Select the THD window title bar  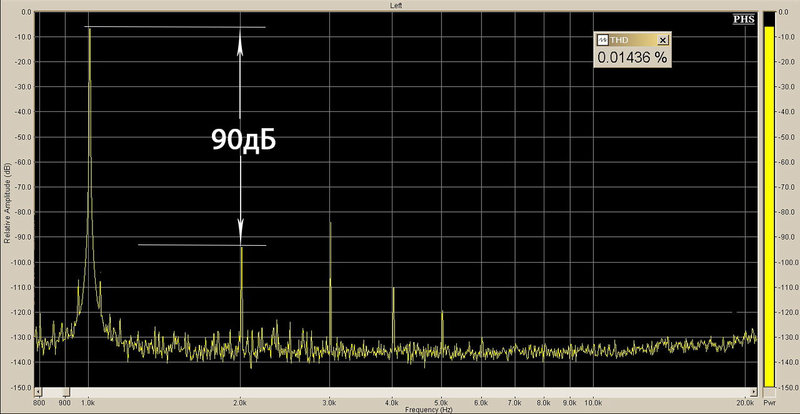point(632,40)
